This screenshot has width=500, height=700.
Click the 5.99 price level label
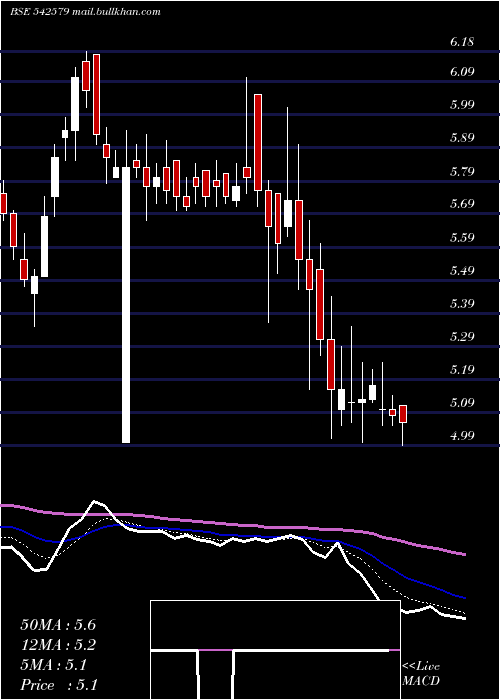[x=462, y=105]
